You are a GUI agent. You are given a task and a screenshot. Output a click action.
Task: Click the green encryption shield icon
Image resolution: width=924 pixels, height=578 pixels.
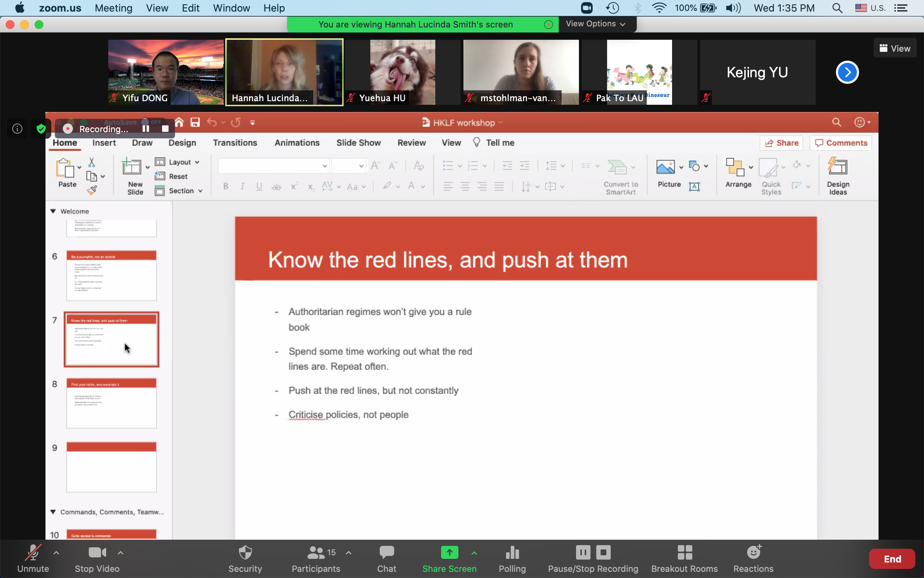click(41, 129)
